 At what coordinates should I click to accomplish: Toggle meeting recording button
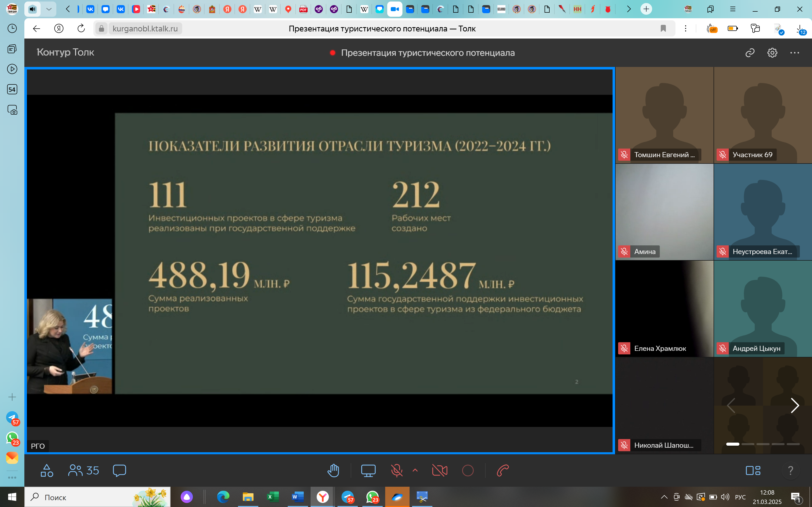pyautogui.click(x=468, y=470)
